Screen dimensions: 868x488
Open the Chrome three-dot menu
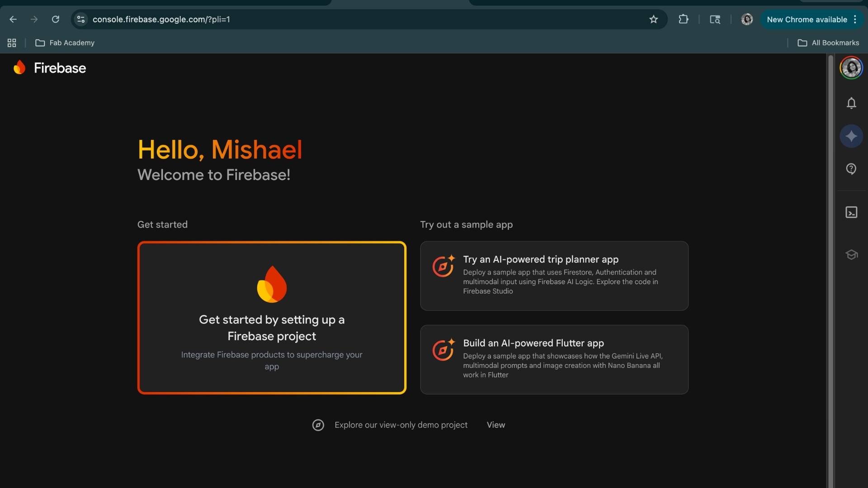pos(855,19)
